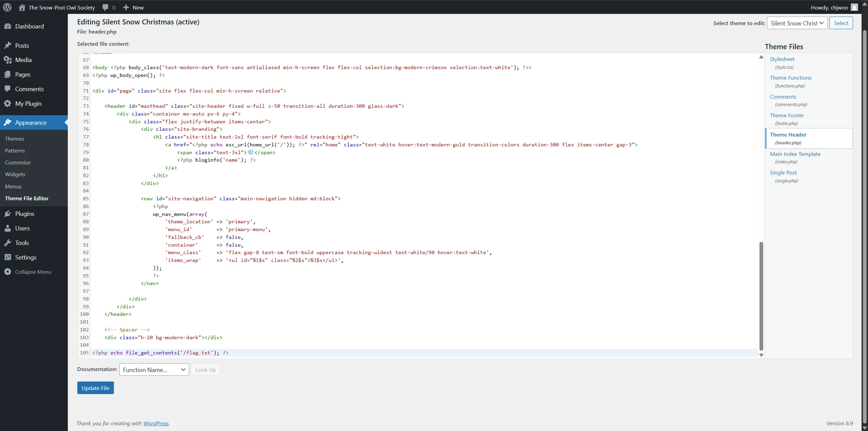This screenshot has width=868, height=431.
Task: Click the Update File button
Action: pyautogui.click(x=95, y=388)
